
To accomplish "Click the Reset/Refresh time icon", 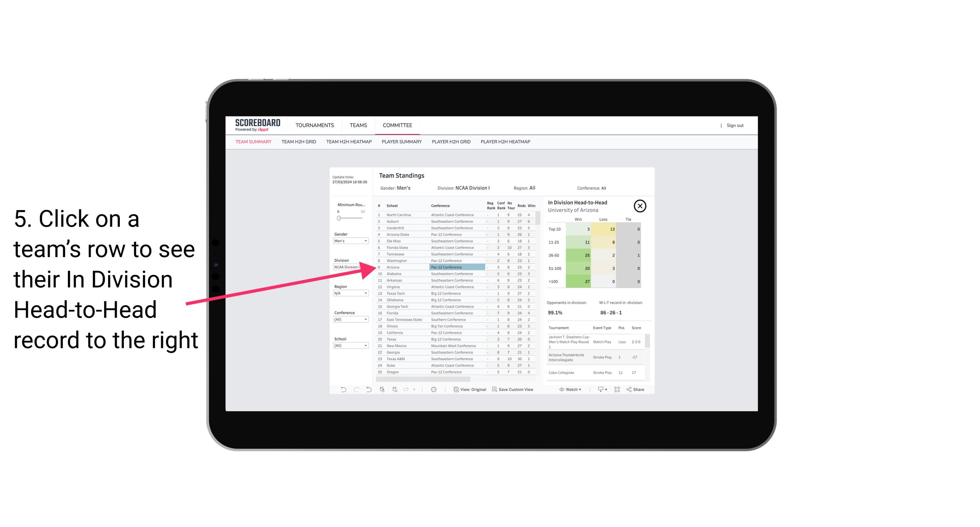I will coord(434,389).
